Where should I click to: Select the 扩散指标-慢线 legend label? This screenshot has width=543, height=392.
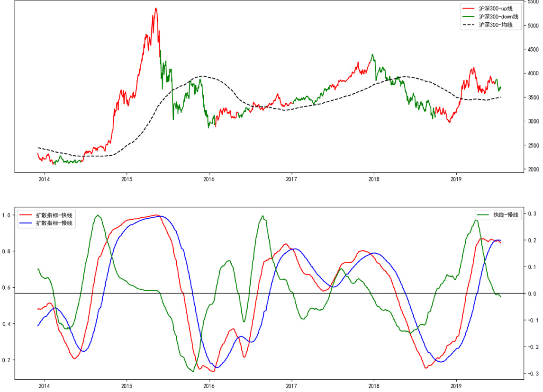click(x=54, y=223)
